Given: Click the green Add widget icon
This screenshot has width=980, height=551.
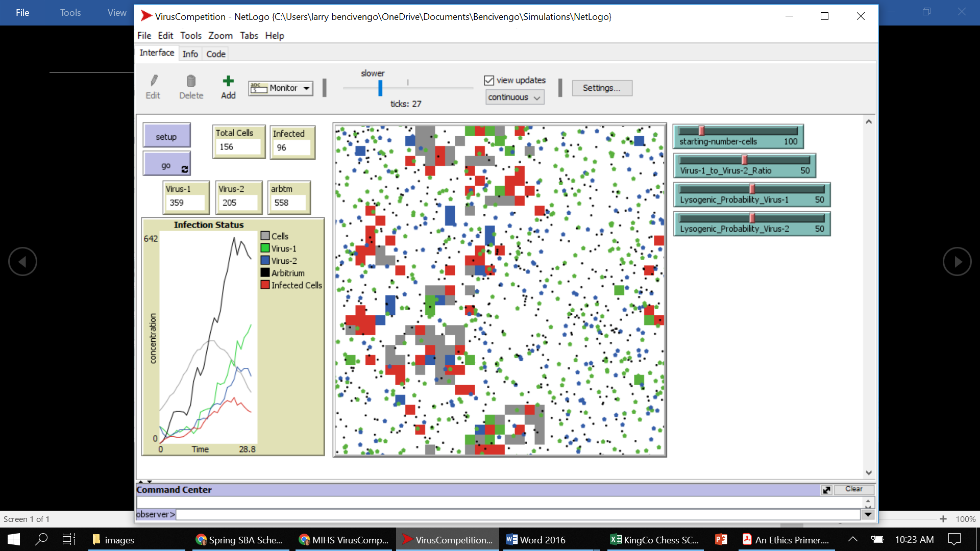Looking at the screenshot, I should point(228,82).
